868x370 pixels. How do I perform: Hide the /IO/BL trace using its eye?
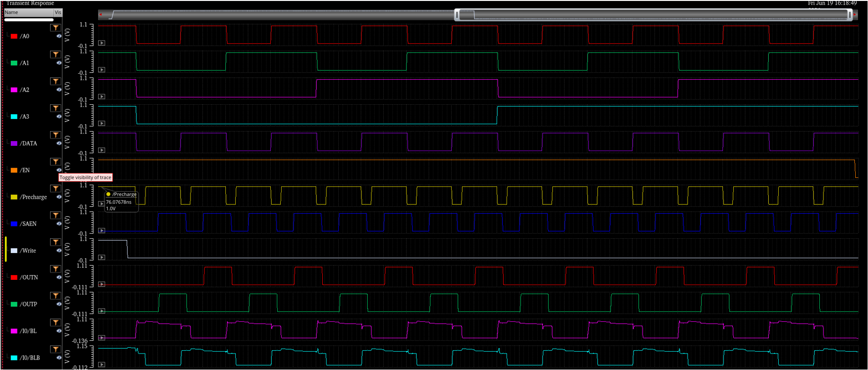(59, 331)
